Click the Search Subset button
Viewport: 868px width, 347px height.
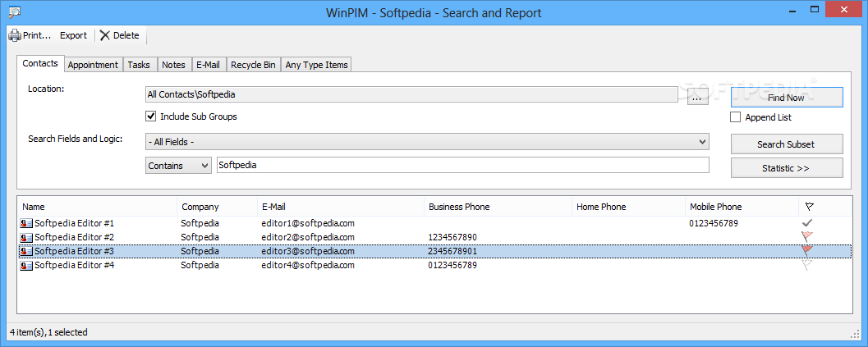click(787, 144)
